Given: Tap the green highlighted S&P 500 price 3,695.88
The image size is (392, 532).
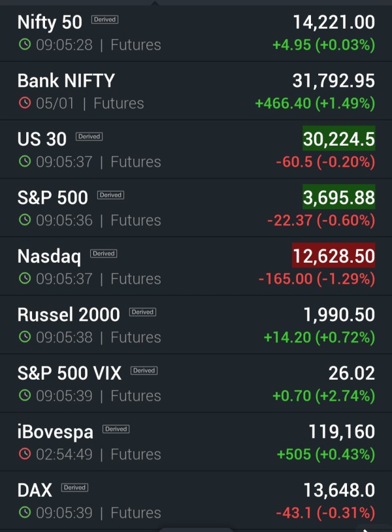Looking at the screenshot, I should (338, 197).
